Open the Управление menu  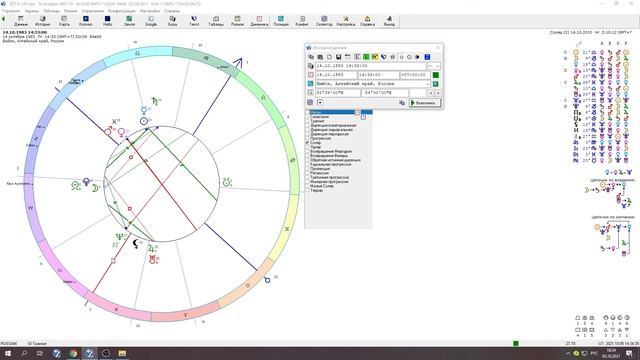point(93,11)
